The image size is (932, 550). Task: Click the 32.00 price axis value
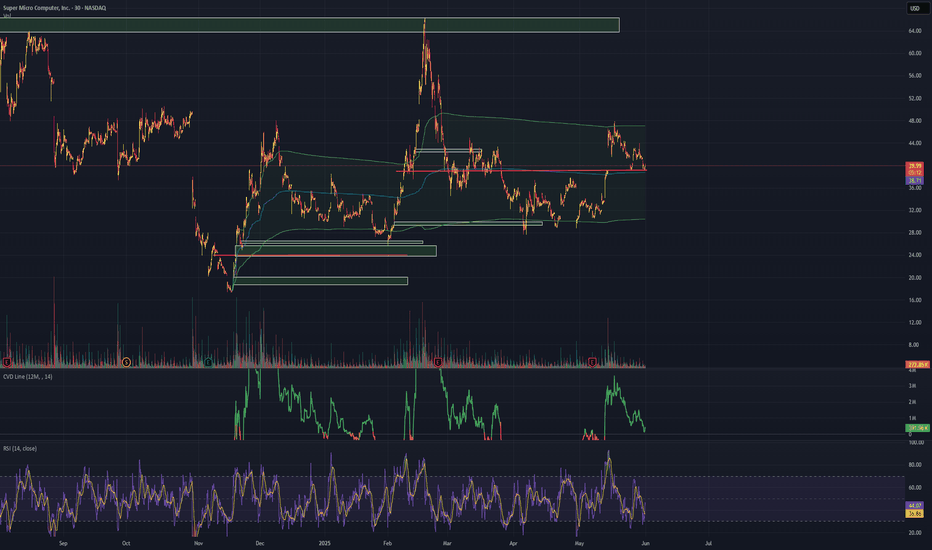(x=915, y=210)
